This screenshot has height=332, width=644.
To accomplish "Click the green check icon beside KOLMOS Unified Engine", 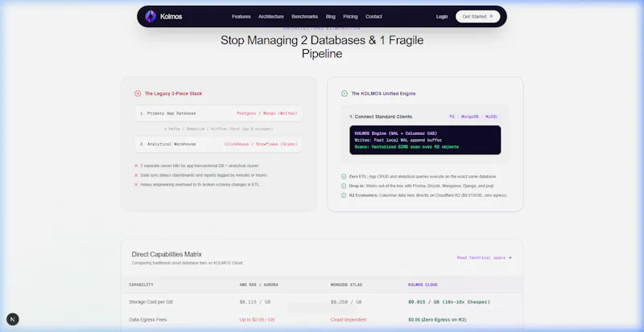I will click(x=345, y=93).
